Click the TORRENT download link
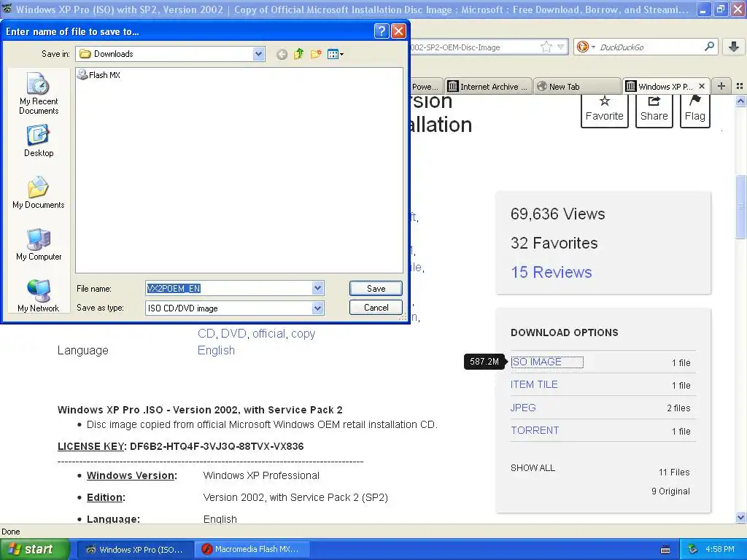Image resolution: width=747 pixels, height=560 pixels. 535,430
